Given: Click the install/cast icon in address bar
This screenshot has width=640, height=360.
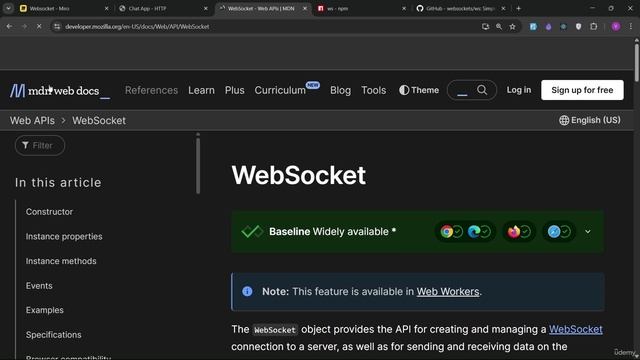Looking at the screenshot, I should (x=485, y=27).
